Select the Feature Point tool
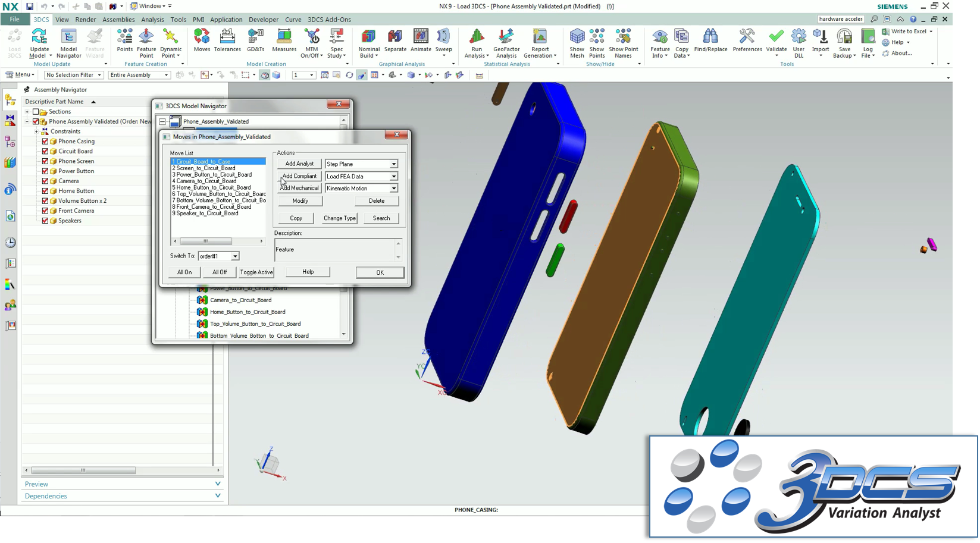This screenshot has width=980, height=543. click(146, 43)
